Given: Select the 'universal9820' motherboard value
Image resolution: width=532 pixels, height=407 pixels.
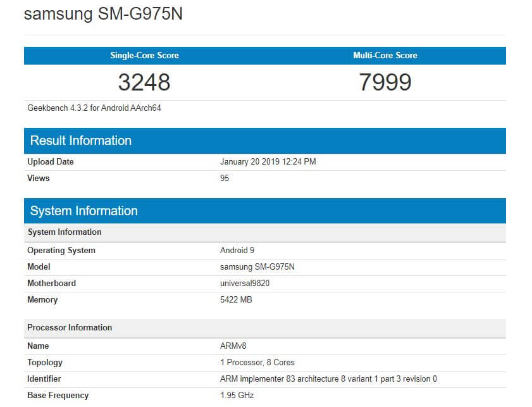Looking at the screenshot, I should [245, 283].
